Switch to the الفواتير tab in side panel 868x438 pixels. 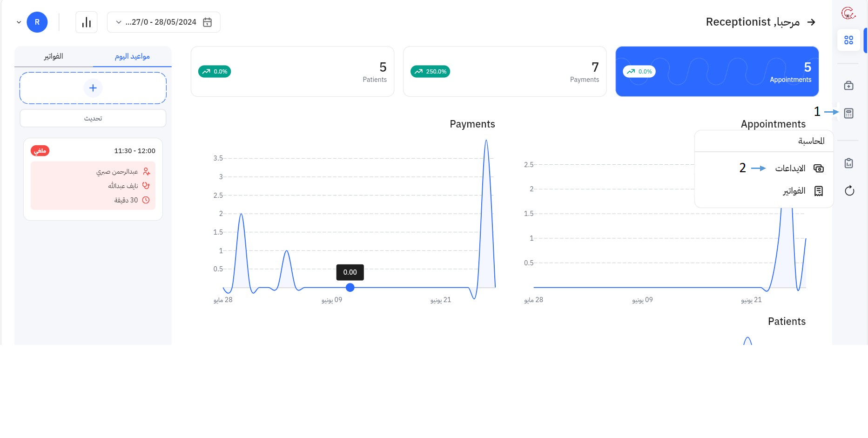54,56
